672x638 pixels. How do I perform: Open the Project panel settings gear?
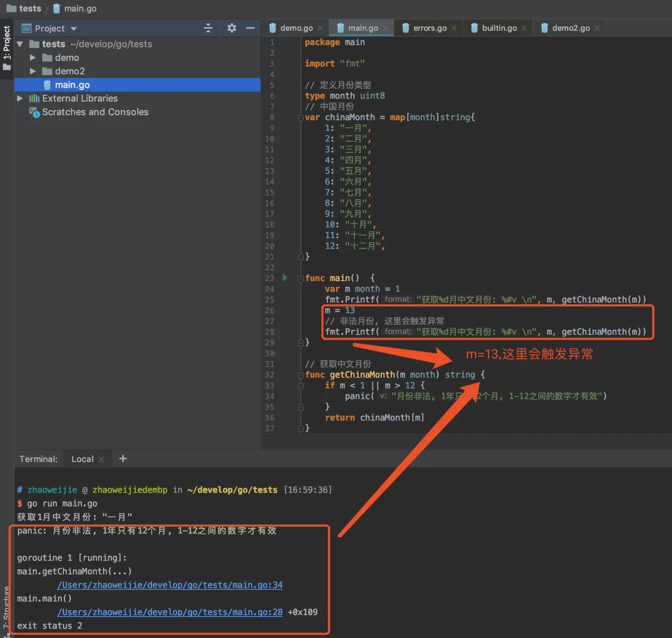(232, 28)
